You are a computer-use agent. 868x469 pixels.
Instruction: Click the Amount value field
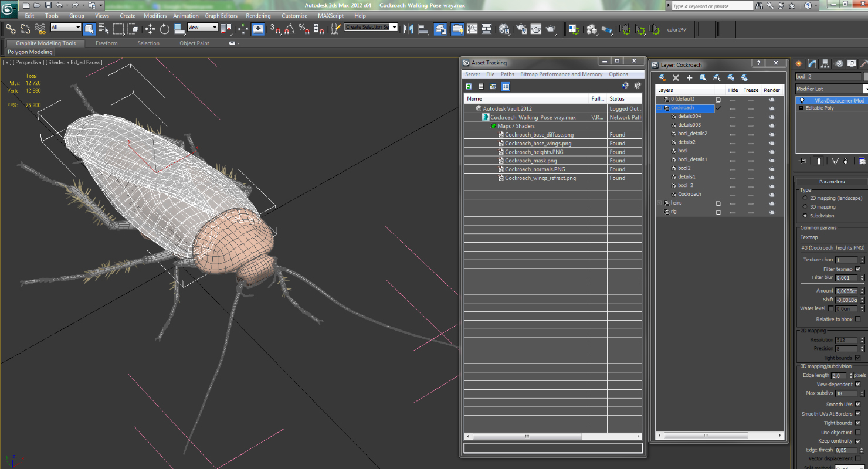coord(846,291)
